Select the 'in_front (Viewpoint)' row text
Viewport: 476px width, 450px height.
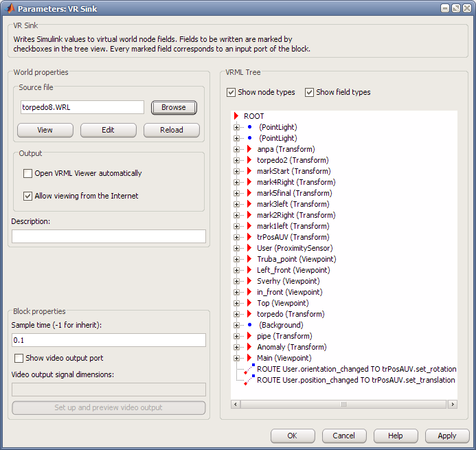(x=290, y=292)
